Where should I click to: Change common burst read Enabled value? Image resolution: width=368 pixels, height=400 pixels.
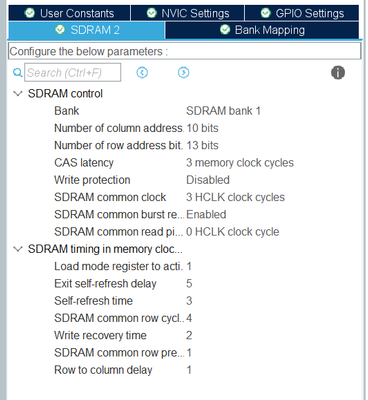coord(206,214)
